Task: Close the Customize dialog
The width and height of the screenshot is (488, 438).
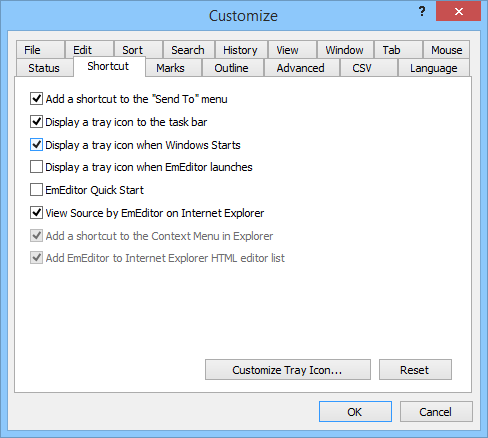Action: tap(459, 12)
